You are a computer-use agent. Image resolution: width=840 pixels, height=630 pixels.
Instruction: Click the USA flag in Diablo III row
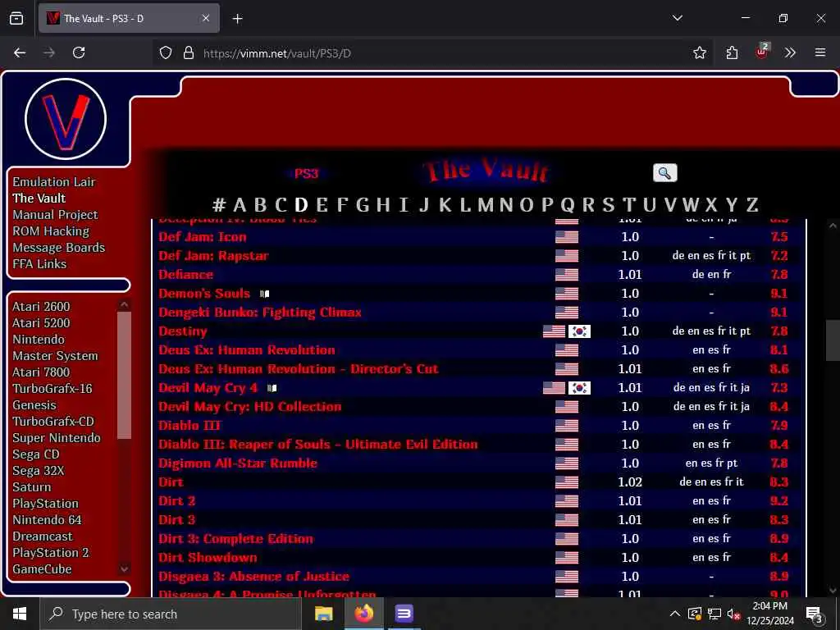pos(567,426)
